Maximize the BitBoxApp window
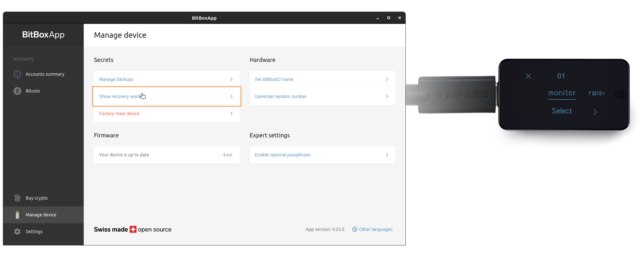The width and height of the screenshot is (644, 258). pos(389,18)
